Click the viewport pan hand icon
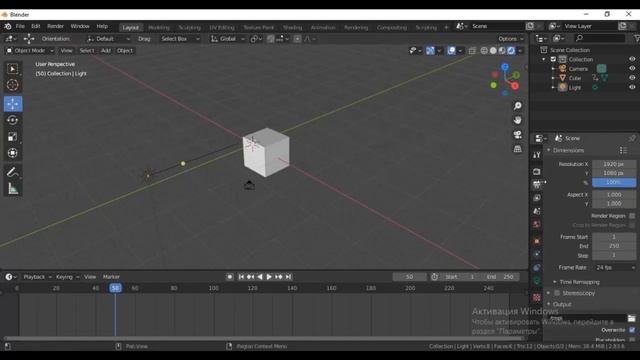640x360 pixels. pyautogui.click(x=518, y=120)
